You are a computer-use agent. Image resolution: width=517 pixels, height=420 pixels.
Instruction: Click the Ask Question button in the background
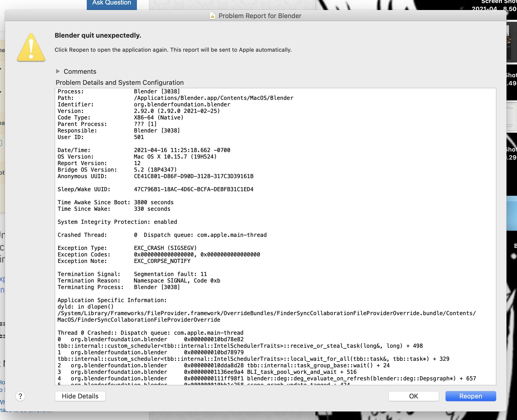[112, 3]
